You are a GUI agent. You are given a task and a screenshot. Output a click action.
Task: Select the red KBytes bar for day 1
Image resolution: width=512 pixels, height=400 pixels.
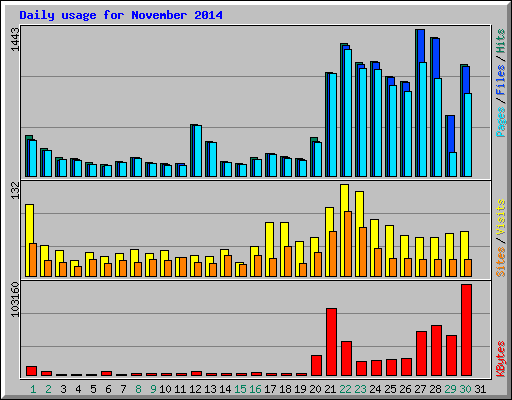click(31, 371)
